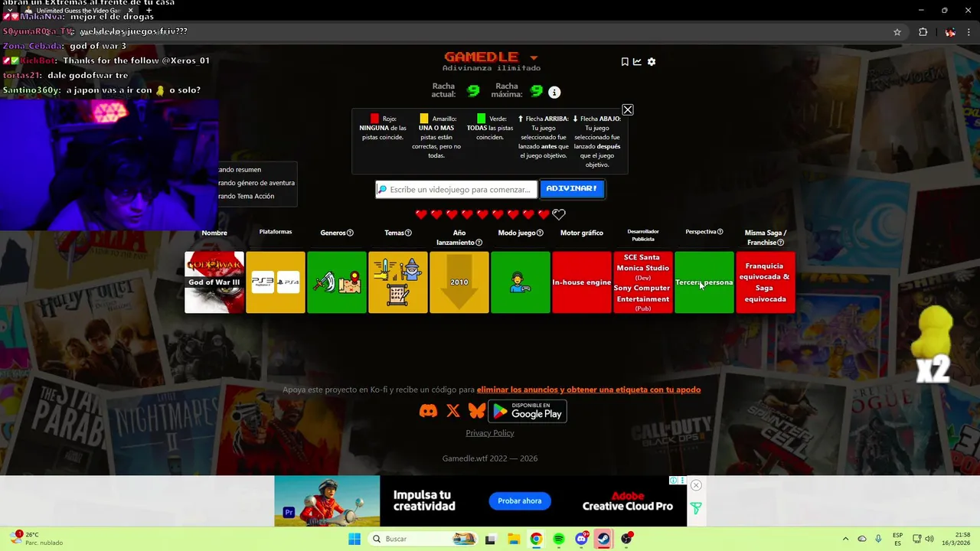This screenshot has height=551, width=980.
Task: Expand the GAMEDLE mode dropdown arrow
Action: [x=534, y=58]
